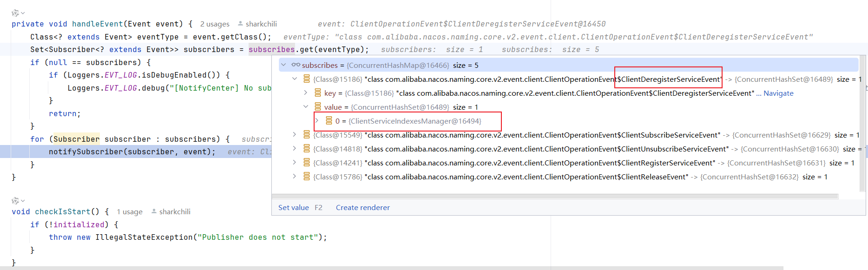
Task: Expand the key node
Action: pyautogui.click(x=306, y=93)
